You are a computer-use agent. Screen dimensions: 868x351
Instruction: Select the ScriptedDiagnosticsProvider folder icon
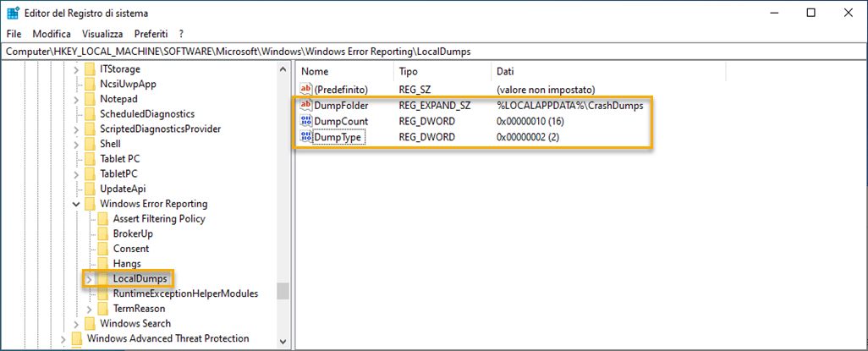click(x=90, y=129)
